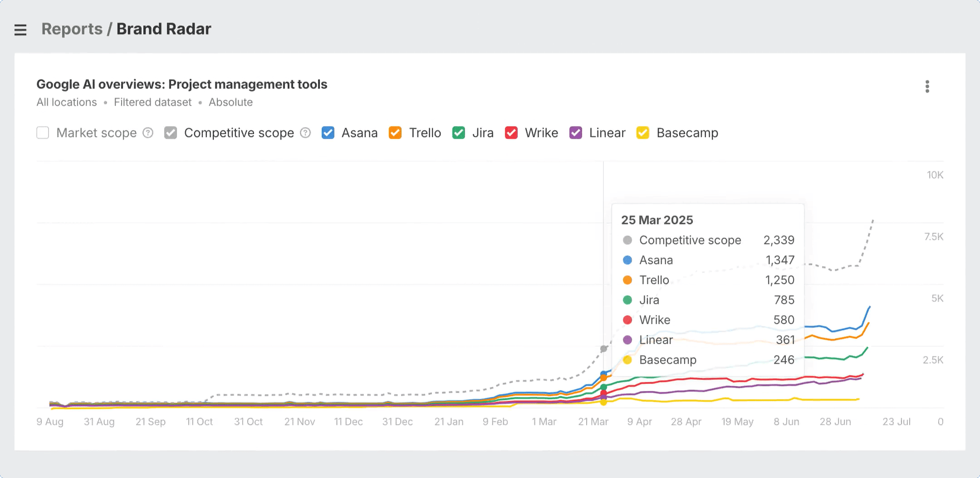Show help for Competitive scope
This screenshot has height=478, width=980.
point(305,133)
